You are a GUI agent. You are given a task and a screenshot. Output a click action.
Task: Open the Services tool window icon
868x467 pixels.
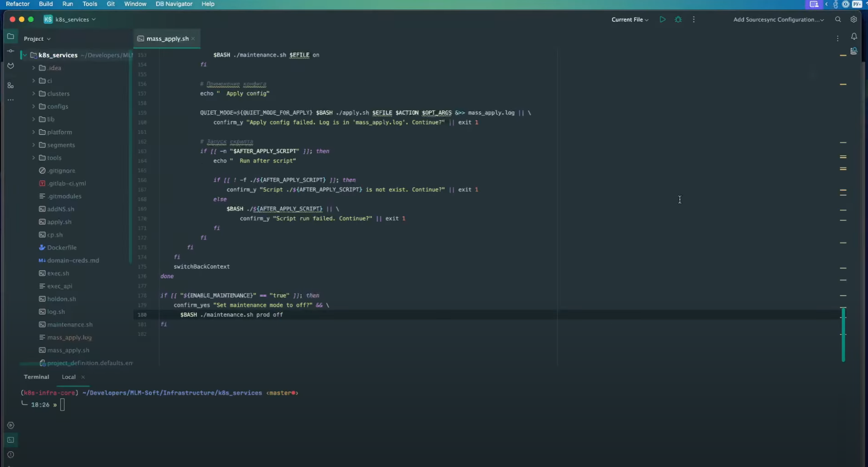point(11,425)
